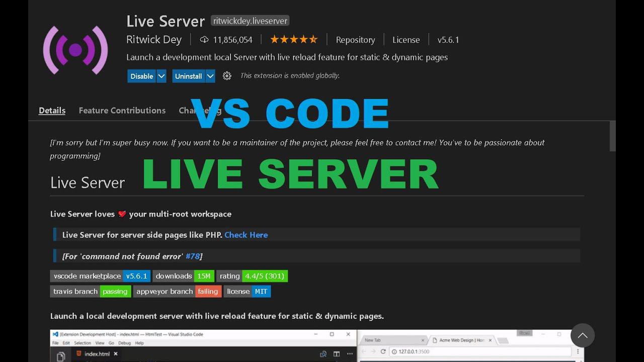
Task: Click the Disable extension button
Action: click(142, 76)
